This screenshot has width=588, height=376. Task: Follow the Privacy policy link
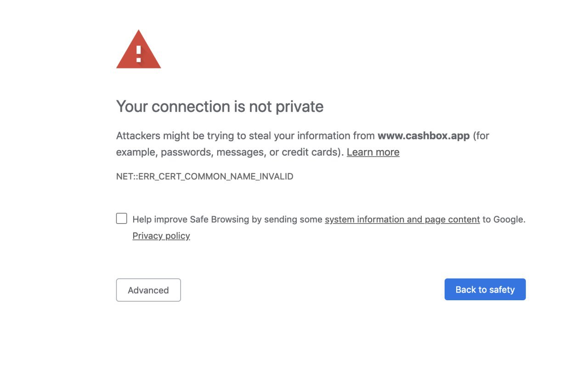[161, 236]
